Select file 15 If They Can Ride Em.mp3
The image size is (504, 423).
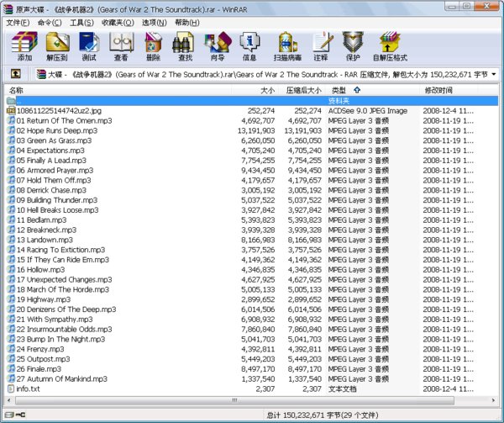63,260
